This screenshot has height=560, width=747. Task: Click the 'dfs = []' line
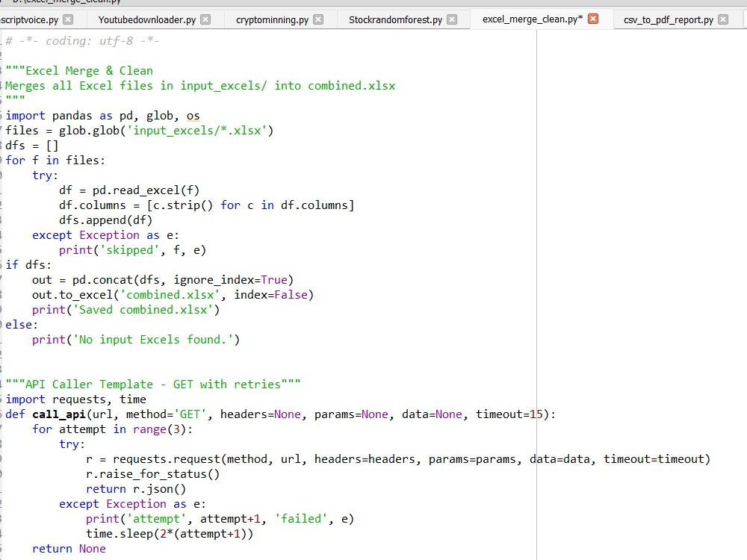pyautogui.click(x=31, y=146)
